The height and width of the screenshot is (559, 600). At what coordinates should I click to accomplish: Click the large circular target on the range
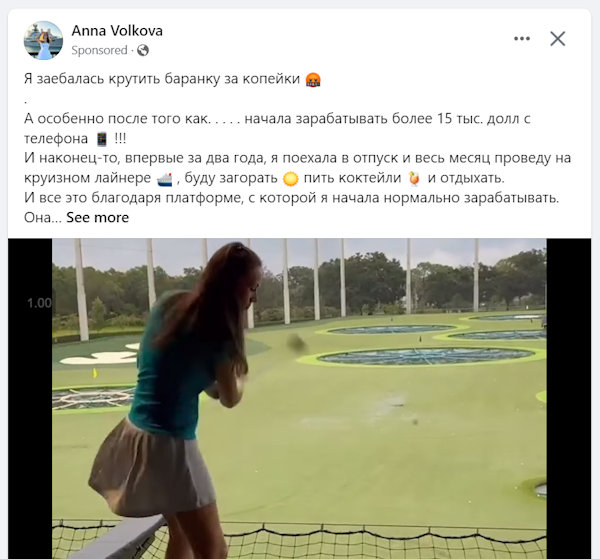click(425, 356)
